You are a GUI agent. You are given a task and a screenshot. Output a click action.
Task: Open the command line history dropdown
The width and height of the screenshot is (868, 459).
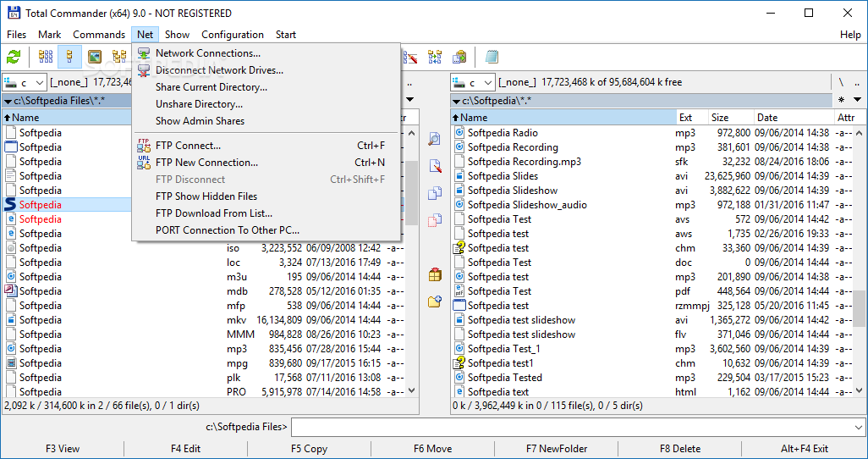(x=859, y=427)
